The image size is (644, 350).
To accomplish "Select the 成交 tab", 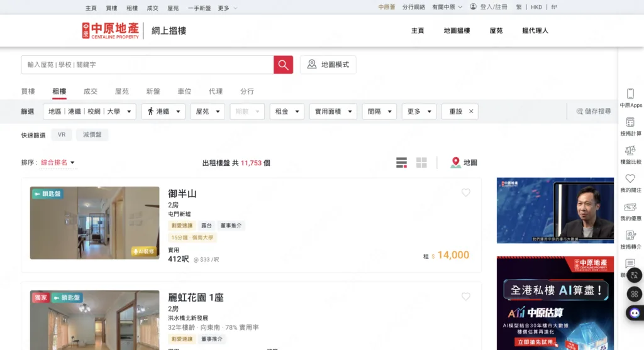I will pyautogui.click(x=91, y=92).
